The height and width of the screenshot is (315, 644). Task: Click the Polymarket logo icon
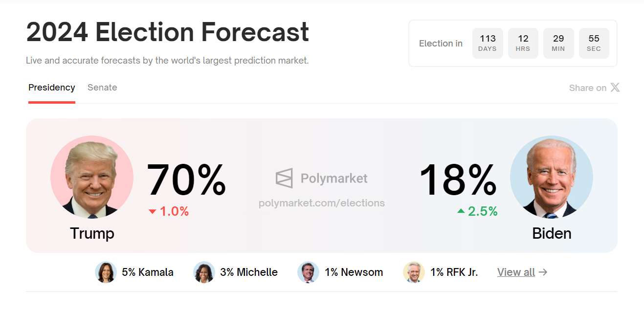coord(284,179)
